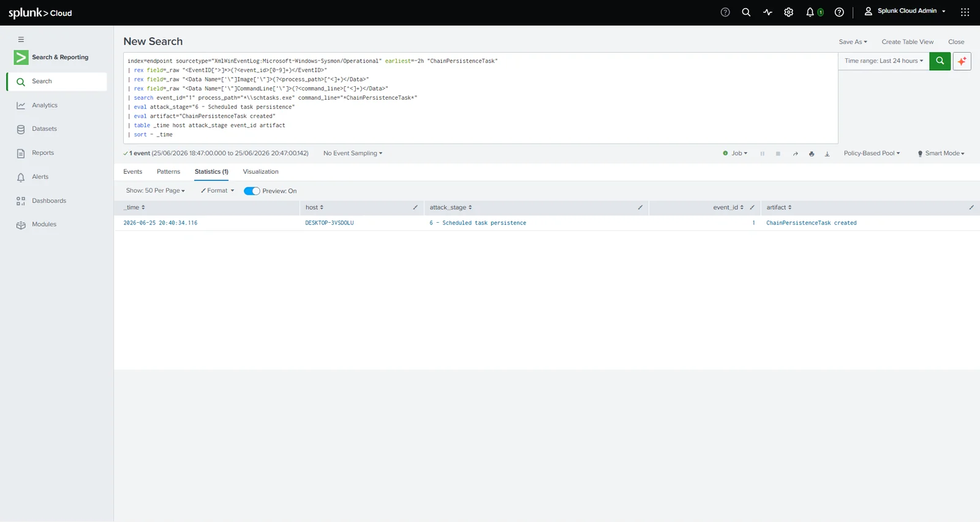Open the Analytics chart icon in sidebar
Screen dimensions: 980x522
(21, 105)
